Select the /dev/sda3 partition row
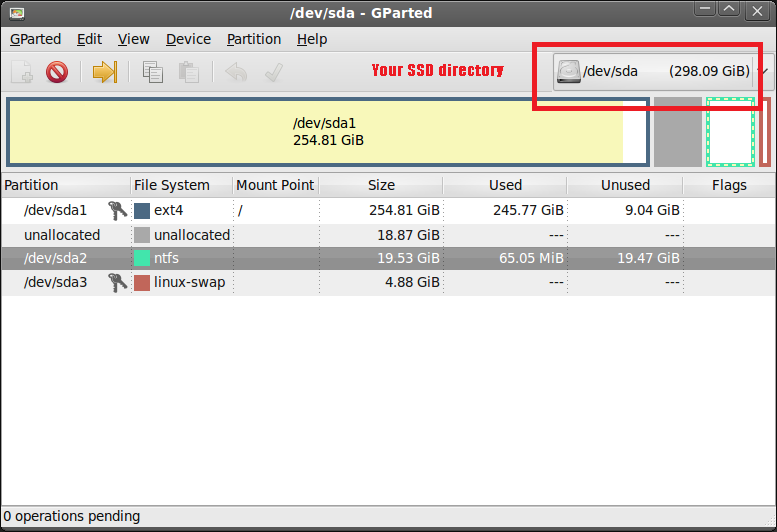 (x=388, y=282)
